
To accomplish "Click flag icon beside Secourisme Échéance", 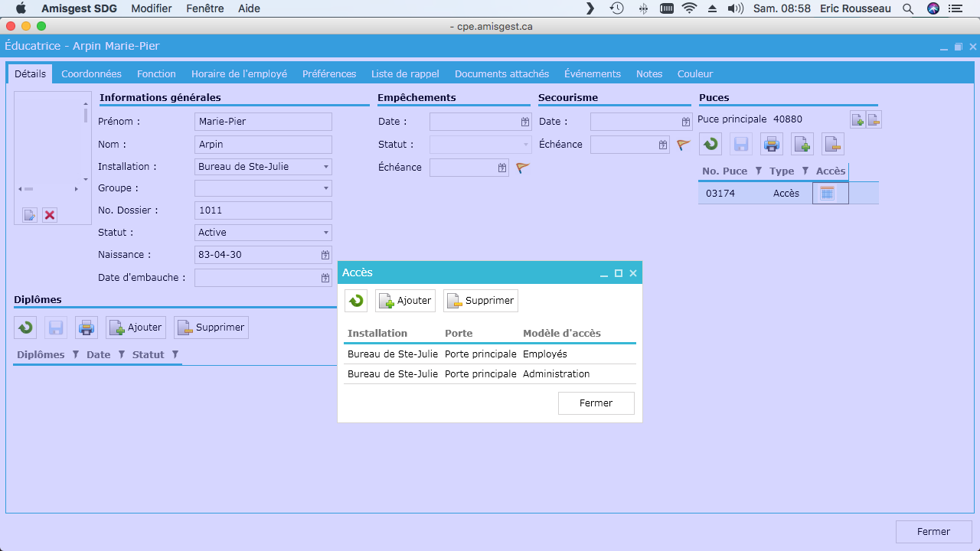I will tap(684, 145).
